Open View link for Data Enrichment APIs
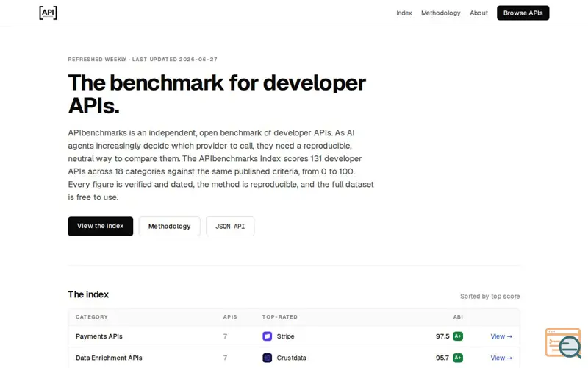The width and height of the screenshot is (588, 368). [501, 358]
